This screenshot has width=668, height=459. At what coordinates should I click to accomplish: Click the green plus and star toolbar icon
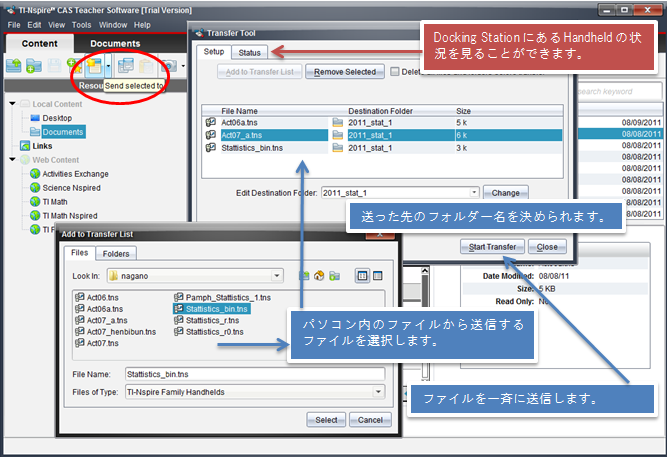pos(75,65)
